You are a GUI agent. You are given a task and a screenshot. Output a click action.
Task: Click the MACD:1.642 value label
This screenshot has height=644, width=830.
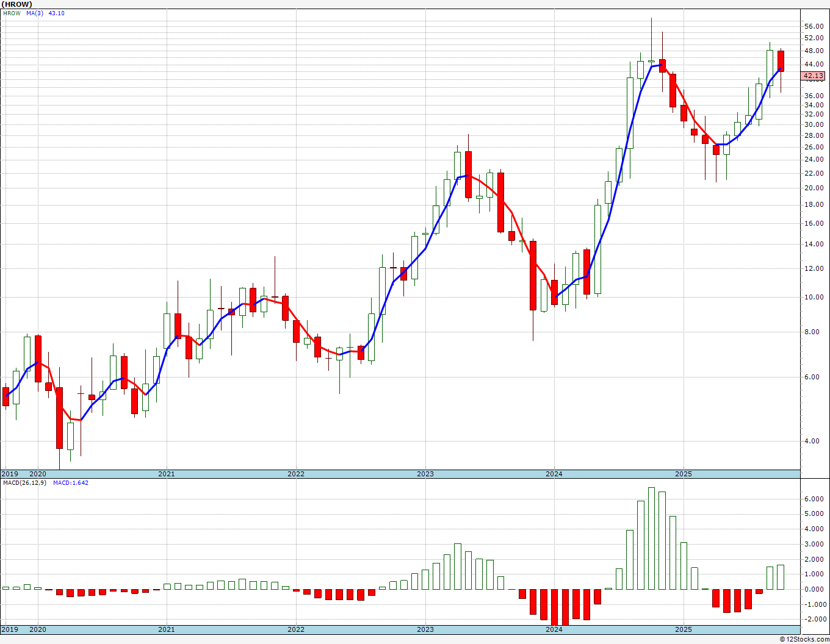(71, 482)
